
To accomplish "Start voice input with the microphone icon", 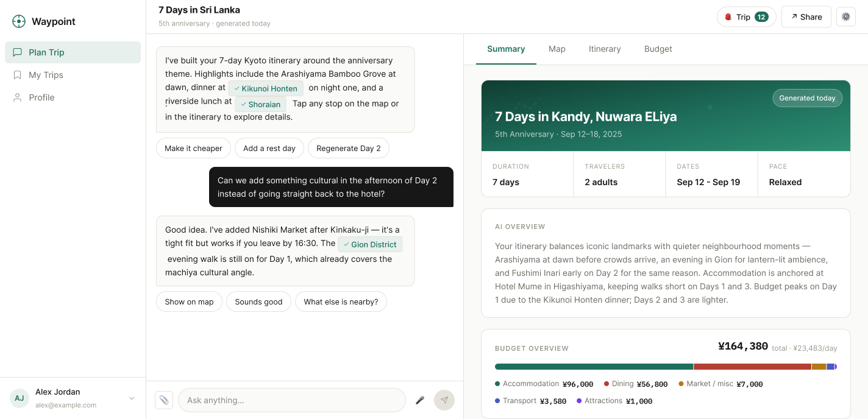I will pos(420,400).
